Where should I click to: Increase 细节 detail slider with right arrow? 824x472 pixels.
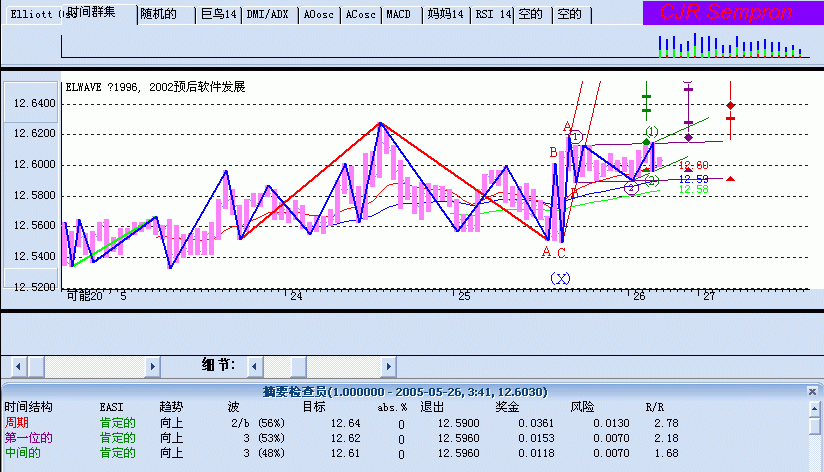(388, 366)
